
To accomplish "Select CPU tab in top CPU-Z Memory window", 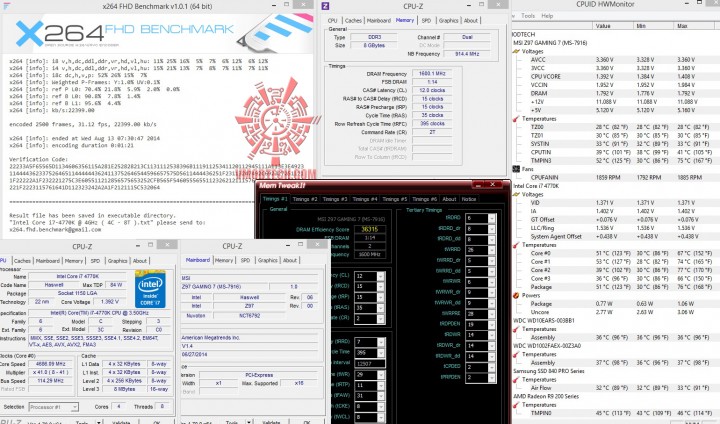I will point(332,21).
